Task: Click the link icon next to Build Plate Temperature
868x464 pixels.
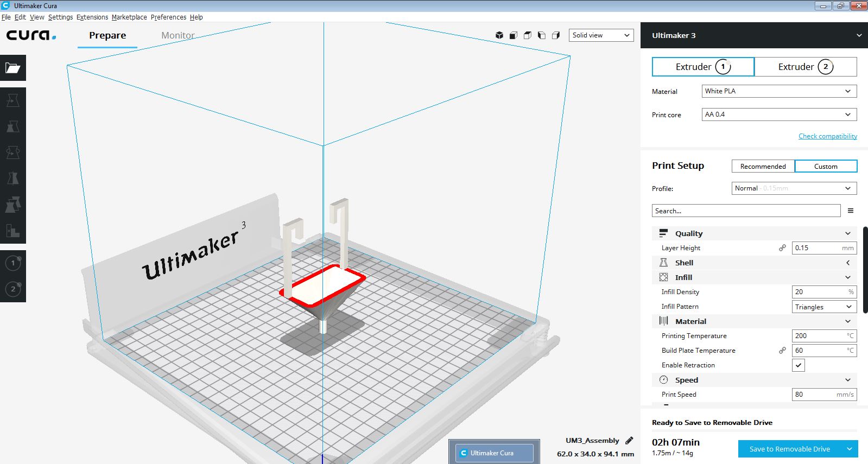Action: click(x=782, y=351)
